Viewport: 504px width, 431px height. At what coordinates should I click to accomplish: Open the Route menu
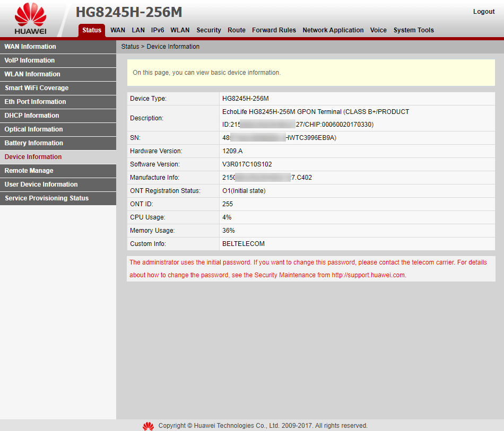click(236, 30)
